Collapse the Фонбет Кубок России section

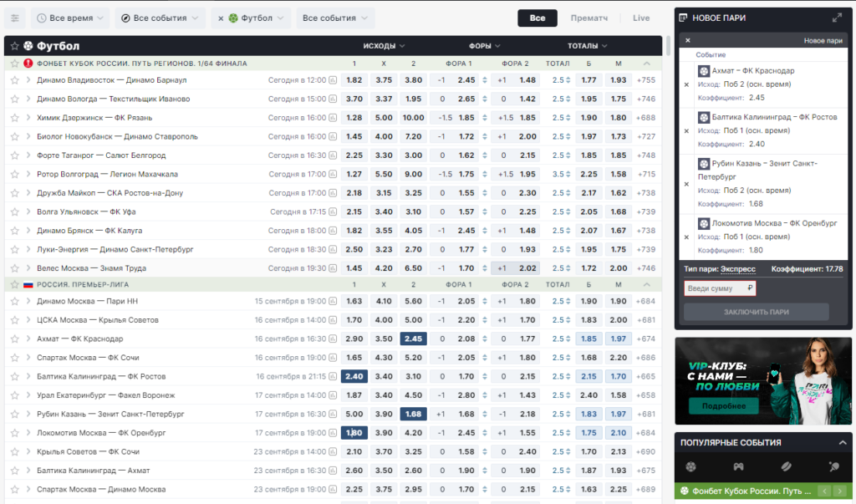pos(647,64)
